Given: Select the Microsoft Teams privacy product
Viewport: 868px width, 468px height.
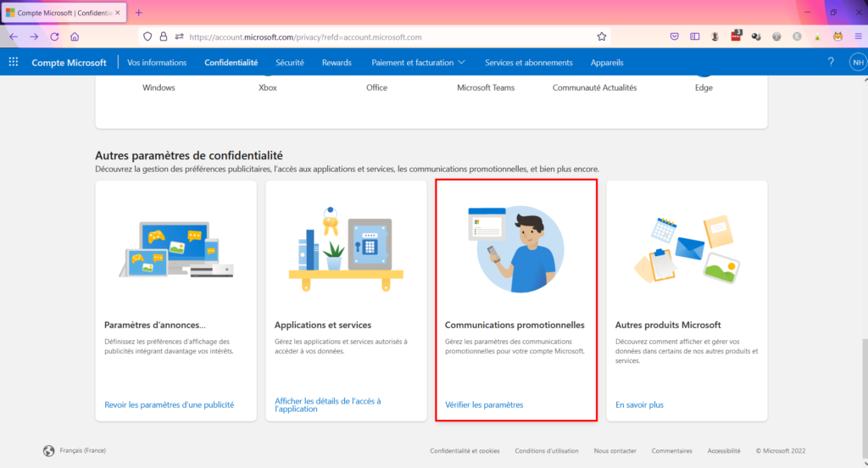Looking at the screenshot, I should 486,87.
